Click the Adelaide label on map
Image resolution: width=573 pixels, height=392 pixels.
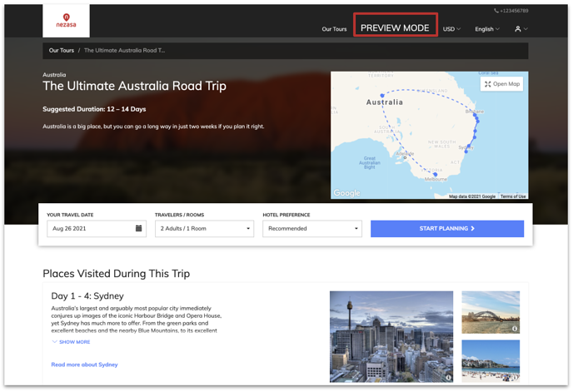click(405, 154)
